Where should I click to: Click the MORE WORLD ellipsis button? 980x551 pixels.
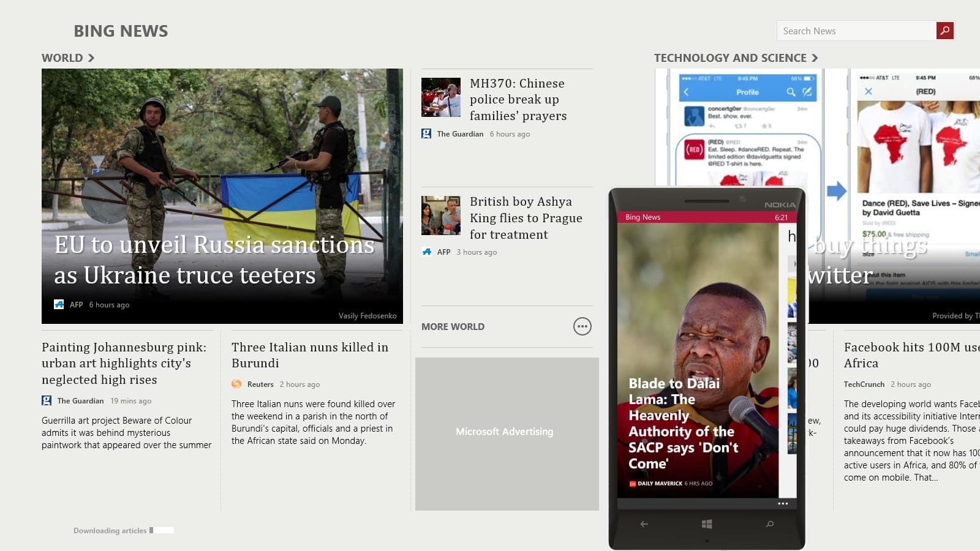582,326
